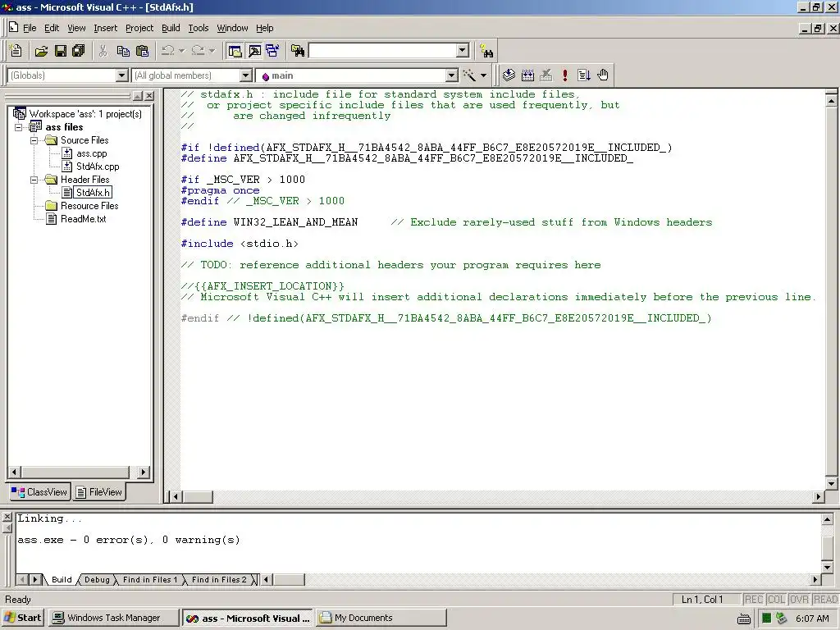Switch to My Documents taskbar button
The width and height of the screenshot is (840, 630).
coord(381,618)
